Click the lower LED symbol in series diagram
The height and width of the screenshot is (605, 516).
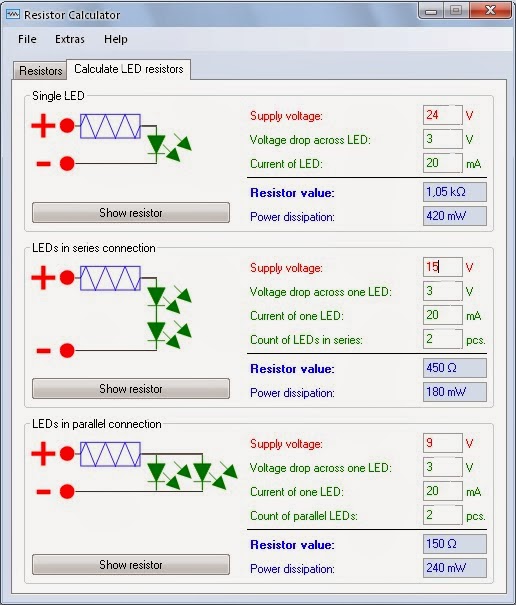tap(157, 331)
